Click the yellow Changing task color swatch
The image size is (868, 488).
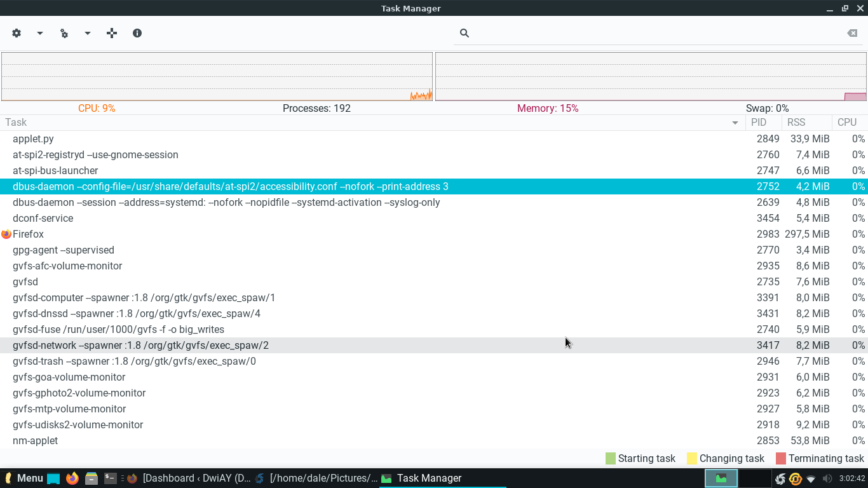coord(692,458)
